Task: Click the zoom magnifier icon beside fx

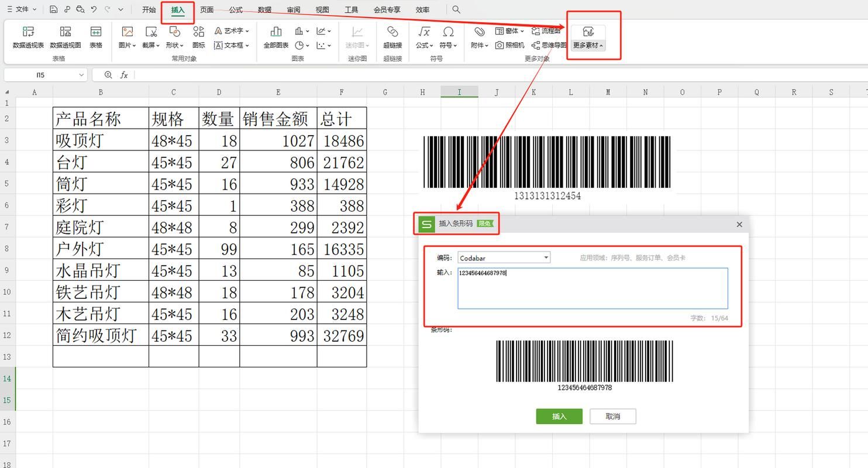Action: (x=108, y=75)
